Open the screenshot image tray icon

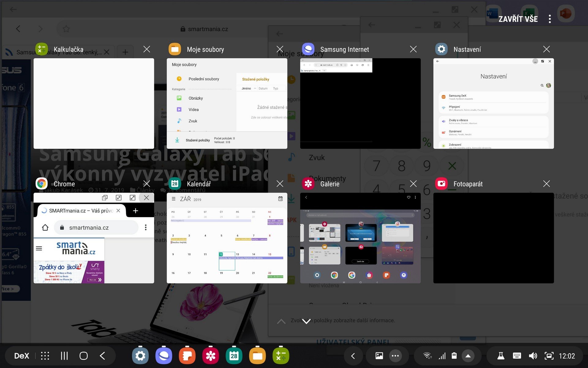point(379,356)
